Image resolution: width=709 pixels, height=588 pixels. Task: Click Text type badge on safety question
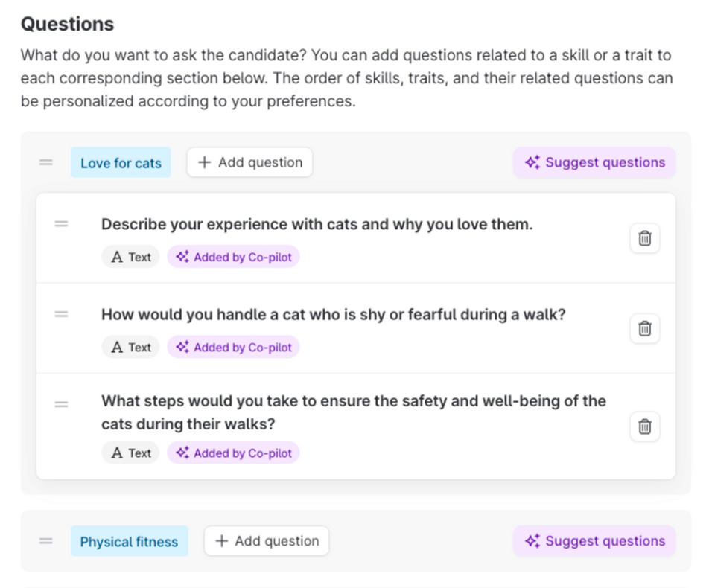[x=131, y=453]
